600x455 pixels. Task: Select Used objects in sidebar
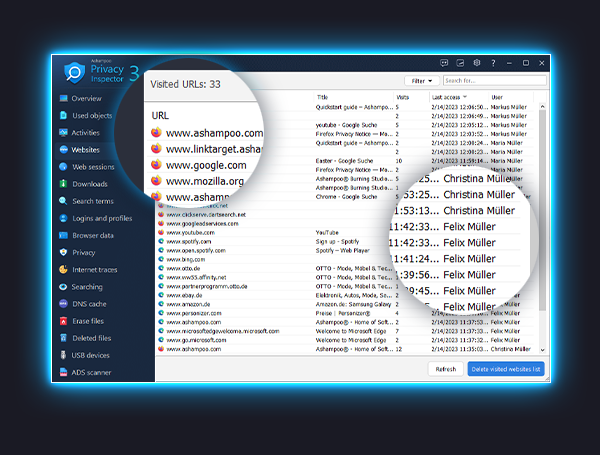click(x=92, y=115)
